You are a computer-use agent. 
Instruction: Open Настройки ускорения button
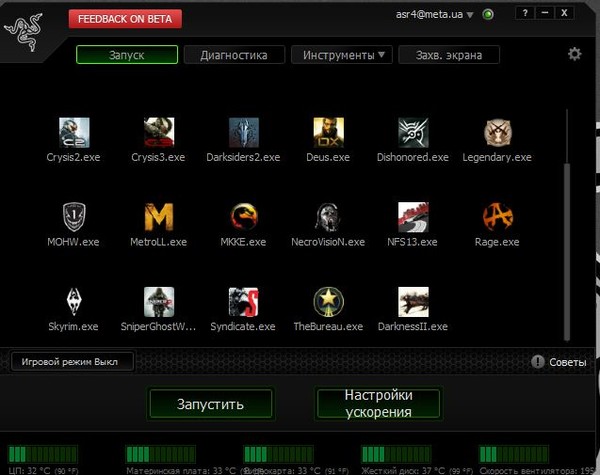pyautogui.click(x=378, y=403)
